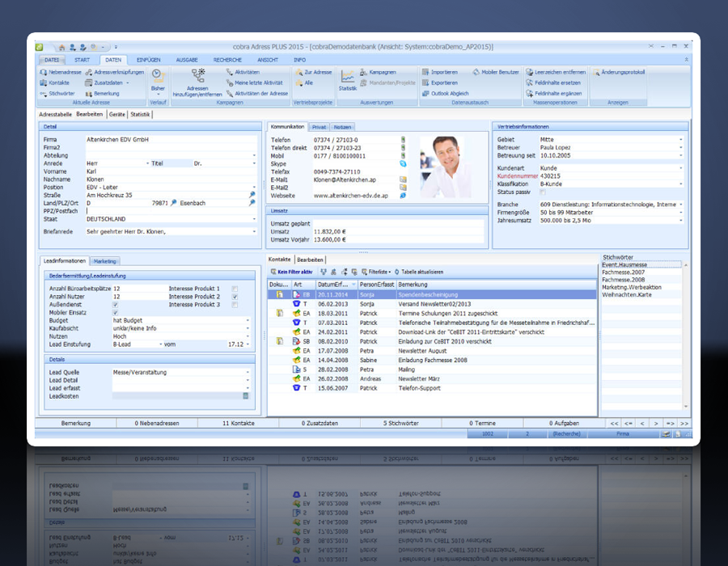
Task: Open Aktivitäten in Kampagnen group
Action: coord(243,73)
